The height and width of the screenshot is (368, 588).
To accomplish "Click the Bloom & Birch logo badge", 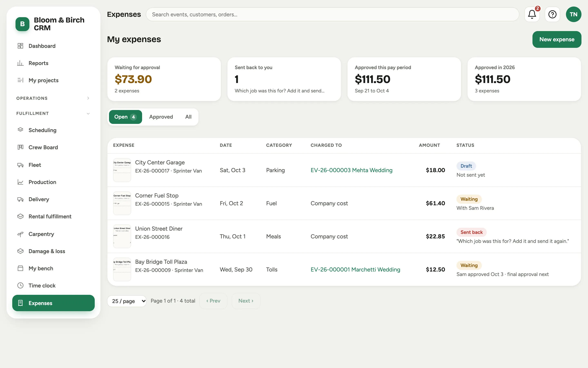I will [x=22, y=24].
